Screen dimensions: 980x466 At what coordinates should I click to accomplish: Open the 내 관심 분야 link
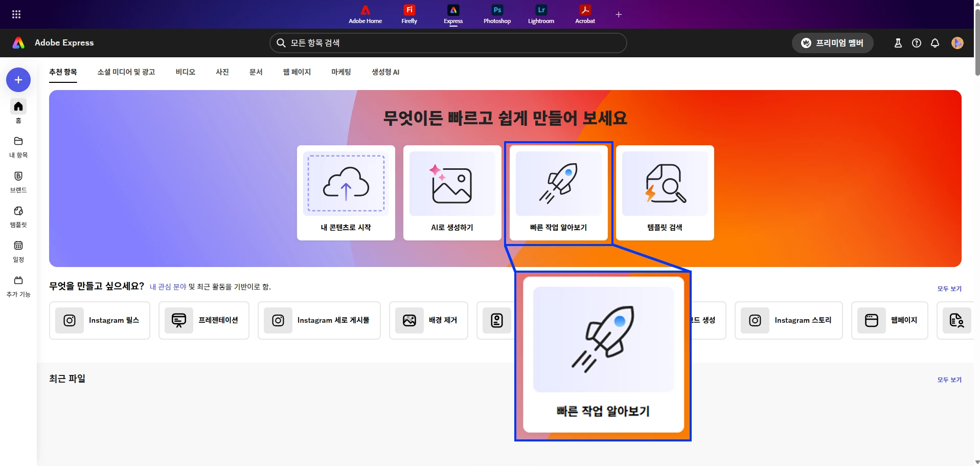coord(168,287)
